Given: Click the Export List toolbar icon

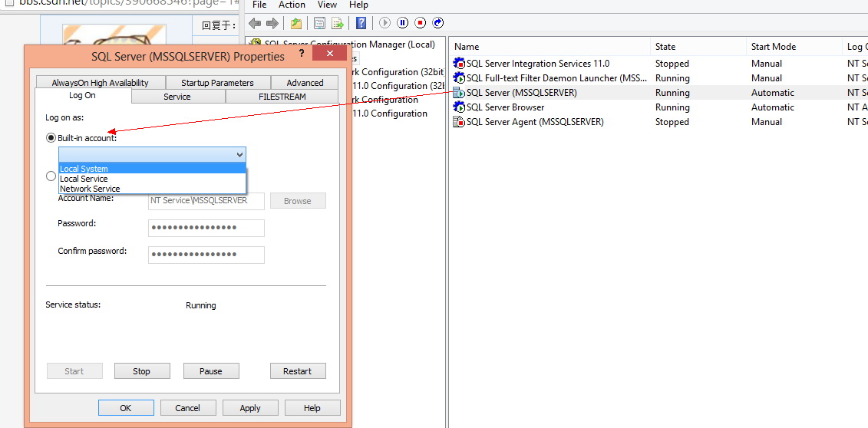Looking at the screenshot, I should click(x=337, y=23).
